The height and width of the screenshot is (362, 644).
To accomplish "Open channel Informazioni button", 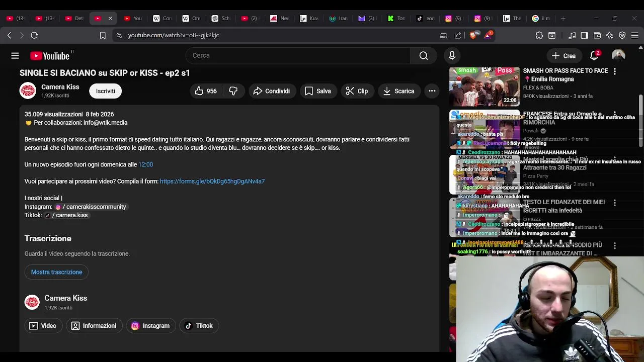I will pyautogui.click(x=94, y=326).
